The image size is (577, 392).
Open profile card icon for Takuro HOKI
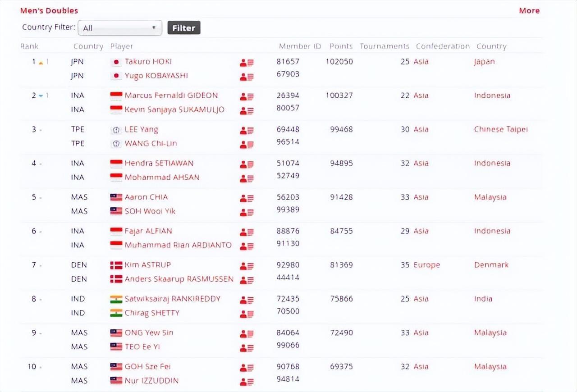pyautogui.click(x=247, y=63)
